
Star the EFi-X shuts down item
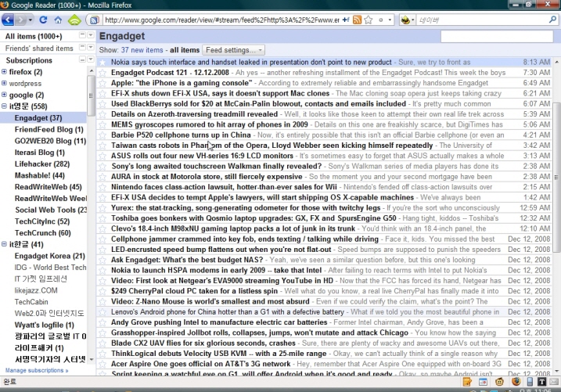[x=102, y=93]
